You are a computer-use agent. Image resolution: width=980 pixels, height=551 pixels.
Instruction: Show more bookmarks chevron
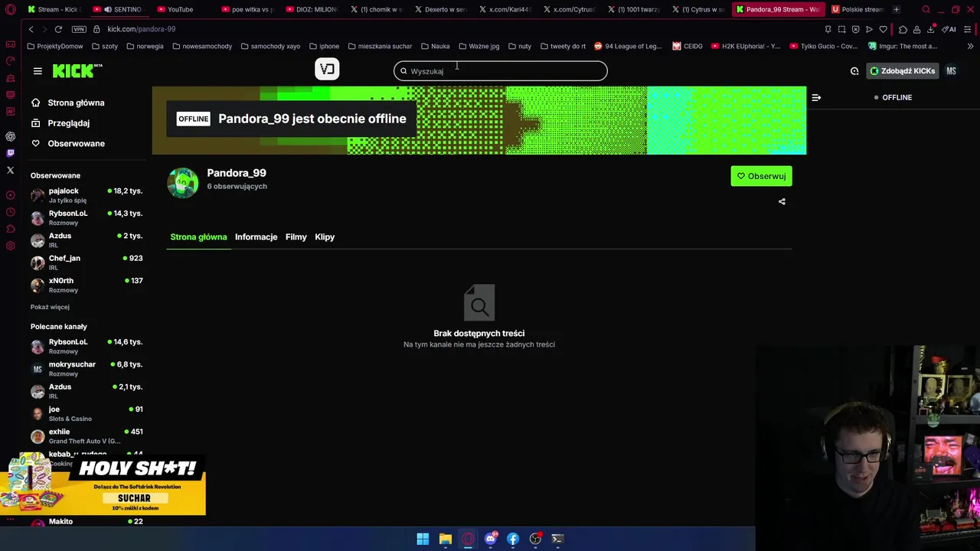coord(970,46)
